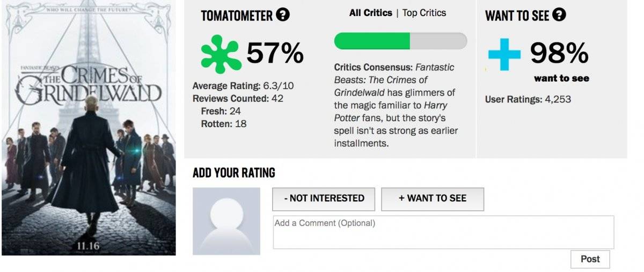Click the User Ratings: 4,253 text
The width and height of the screenshot is (644, 272).
click(x=528, y=99)
